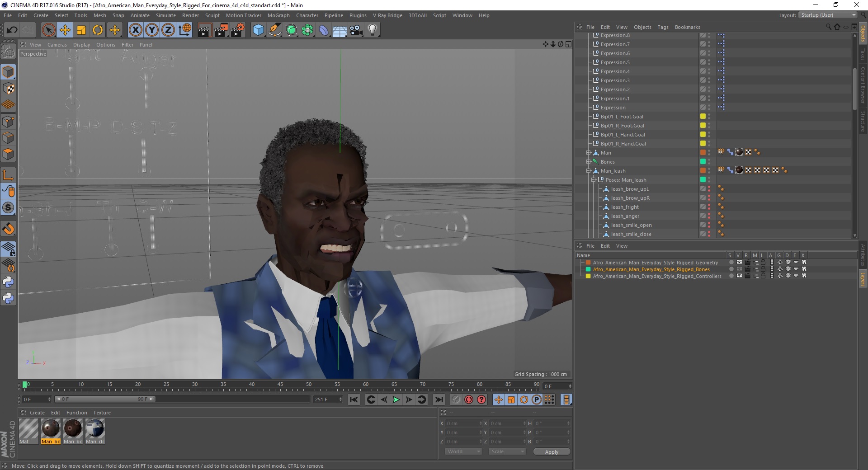Viewport: 868px width, 470px height.
Task: Click the Apply button
Action: (552, 451)
